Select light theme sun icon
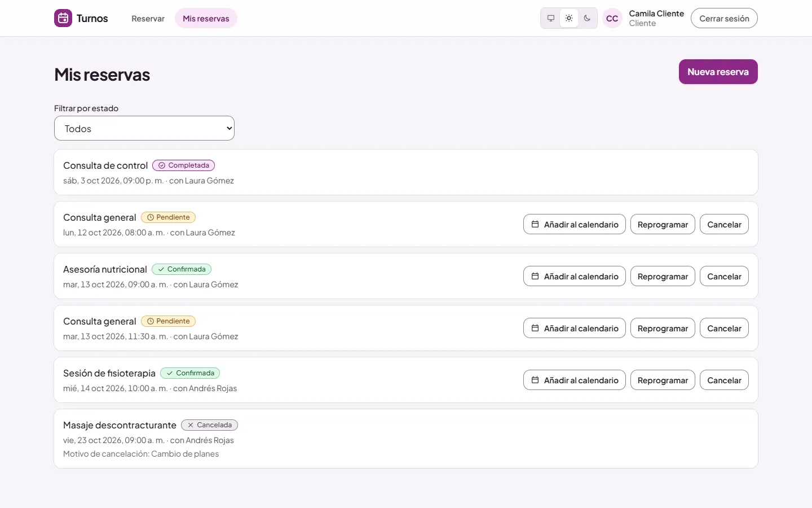Screen dimensions: 812x508 pos(569,18)
